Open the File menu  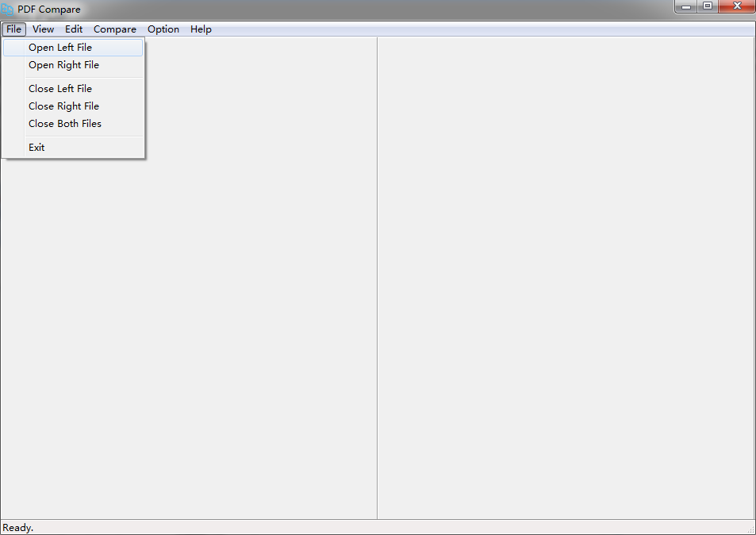tap(13, 29)
